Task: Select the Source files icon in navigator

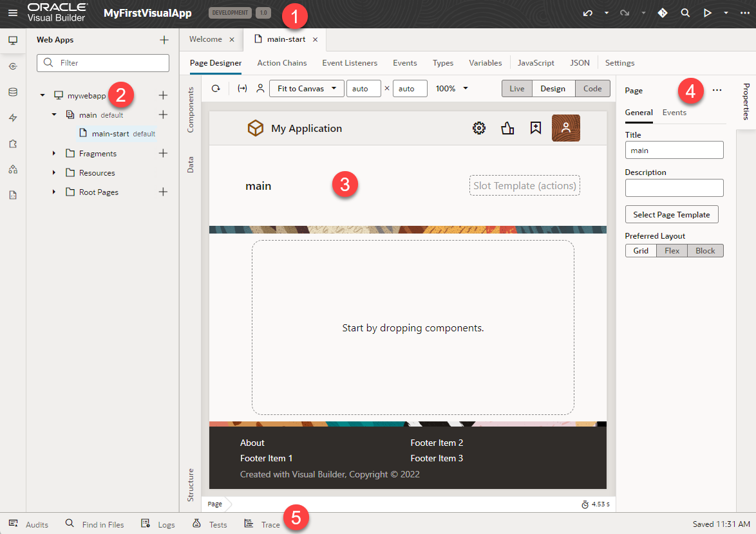Action: click(12, 194)
